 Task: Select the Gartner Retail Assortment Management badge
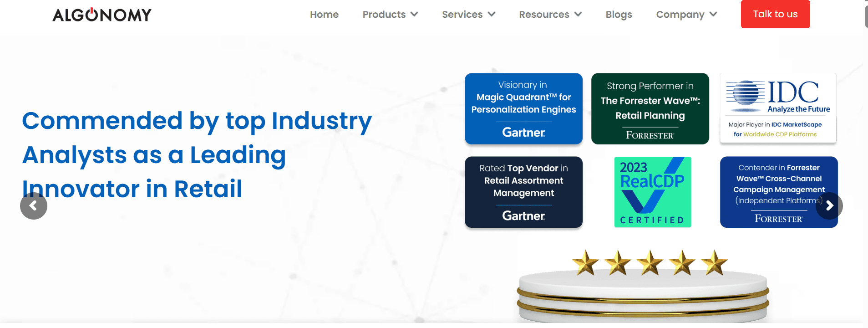(523, 192)
